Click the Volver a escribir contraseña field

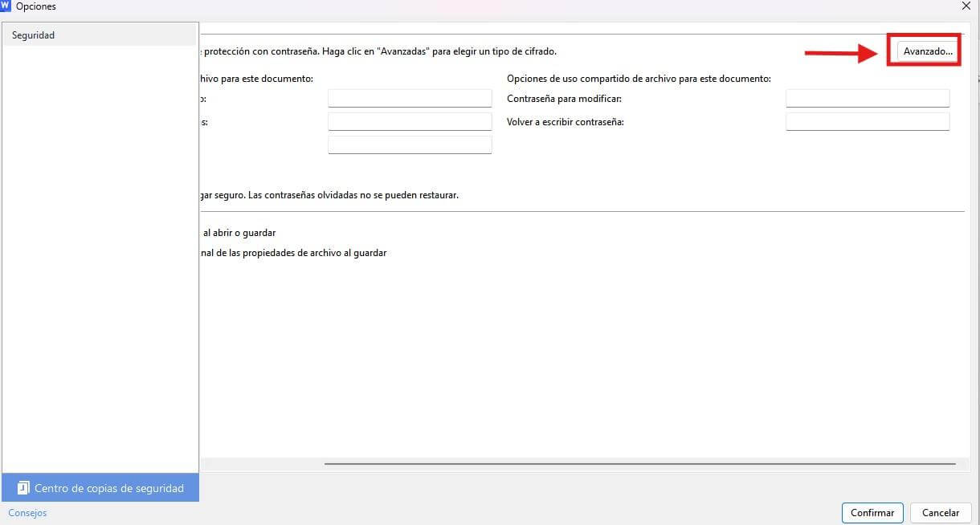click(x=868, y=121)
